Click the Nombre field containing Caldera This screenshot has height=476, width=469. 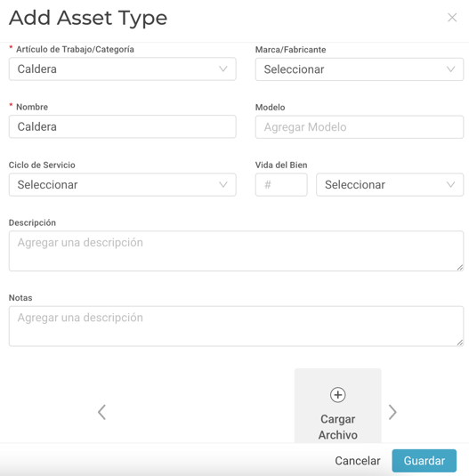[x=122, y=126]
